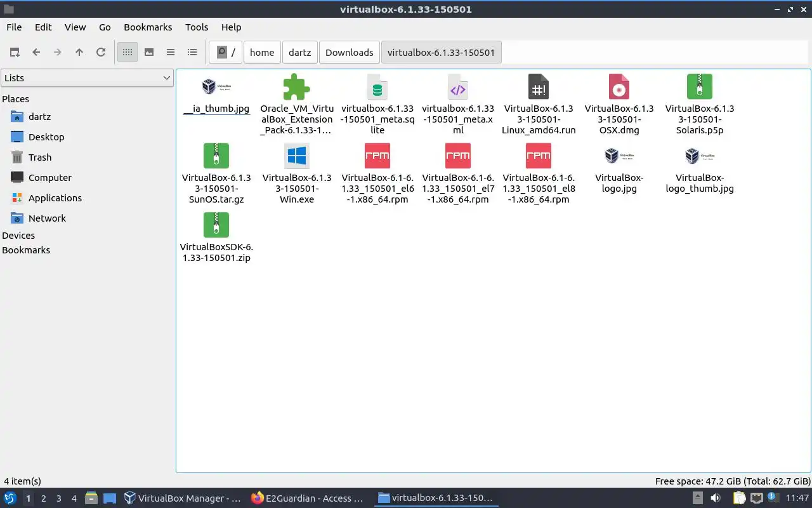Click the 4 item(s) status text
812x508 pixels.
pyautogui.click(x=22, y=481)
